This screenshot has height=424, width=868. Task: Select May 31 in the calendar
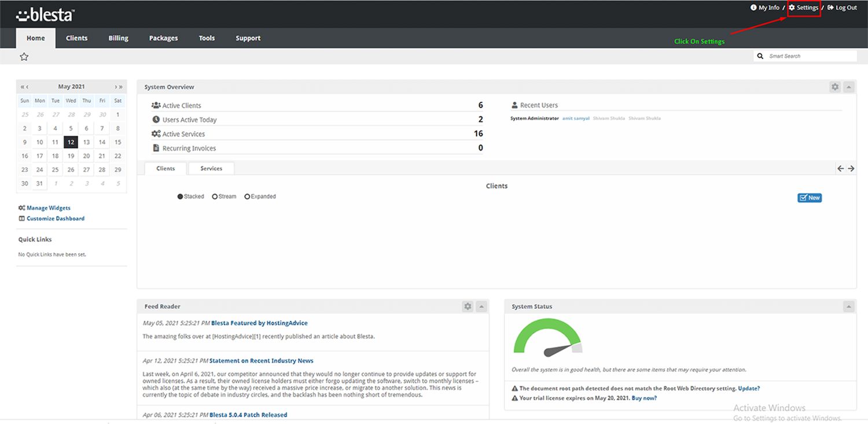click(39, 184)
